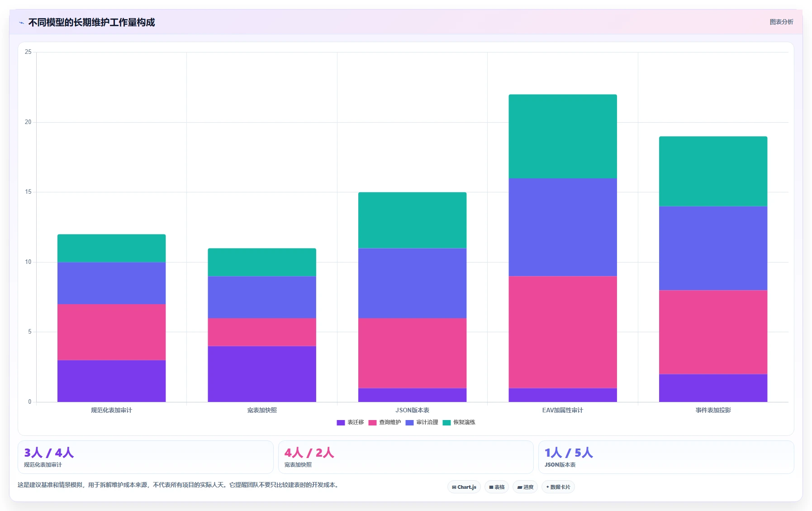Click the stat card value 1人 / 5人
This screenshot has width=812, height=511.
coord(569,453)
